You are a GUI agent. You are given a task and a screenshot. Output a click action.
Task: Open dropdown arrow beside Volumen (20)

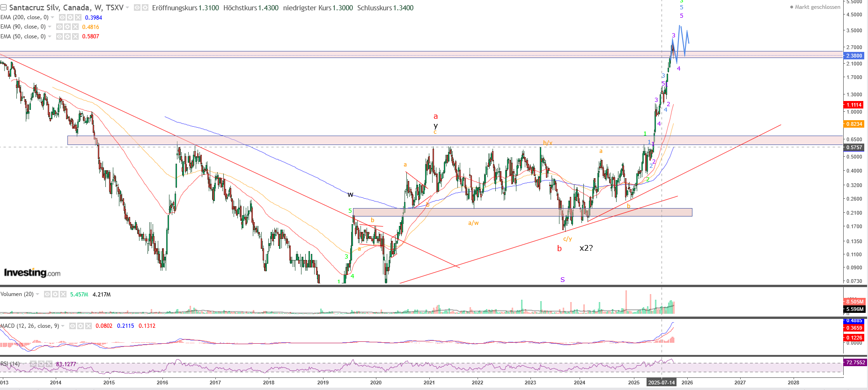[x=37, y=294]
